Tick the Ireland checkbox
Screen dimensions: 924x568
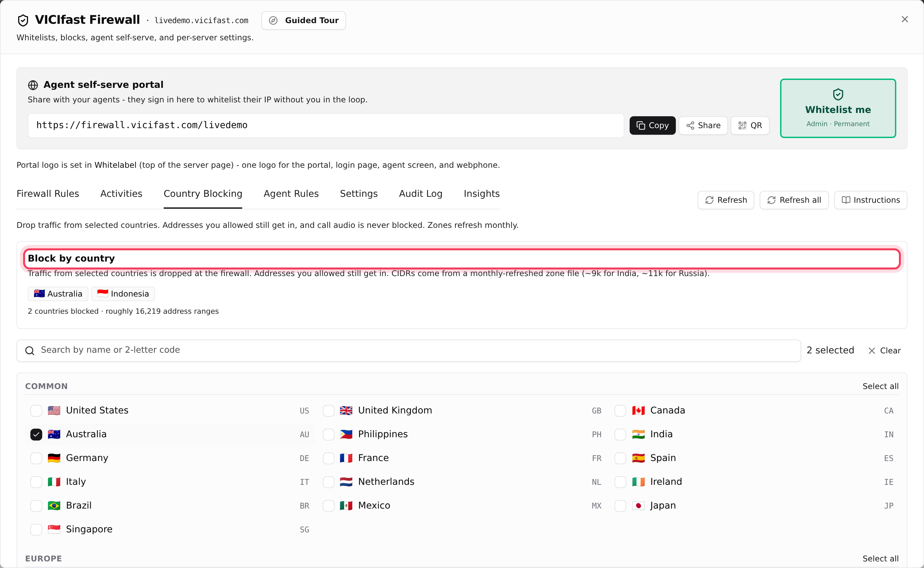(x=620, y=481)
